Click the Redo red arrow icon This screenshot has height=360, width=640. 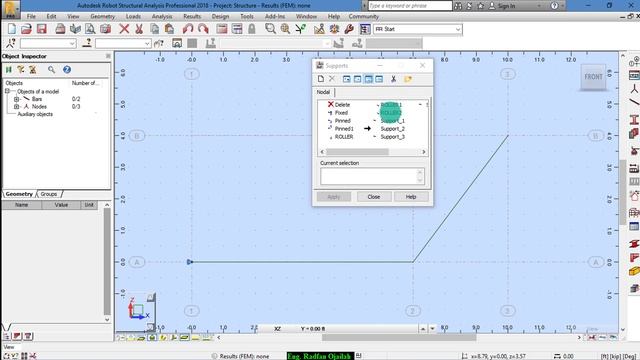[x=203, y=29]
